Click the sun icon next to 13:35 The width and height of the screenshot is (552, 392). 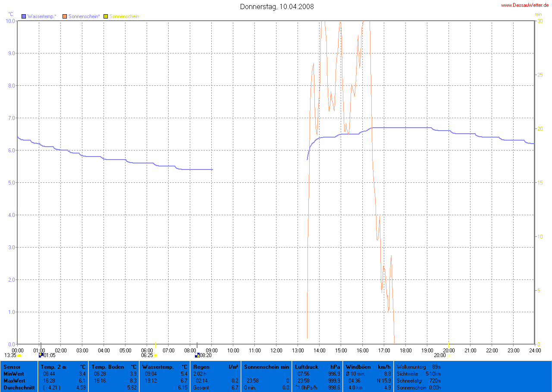point(19,355)
